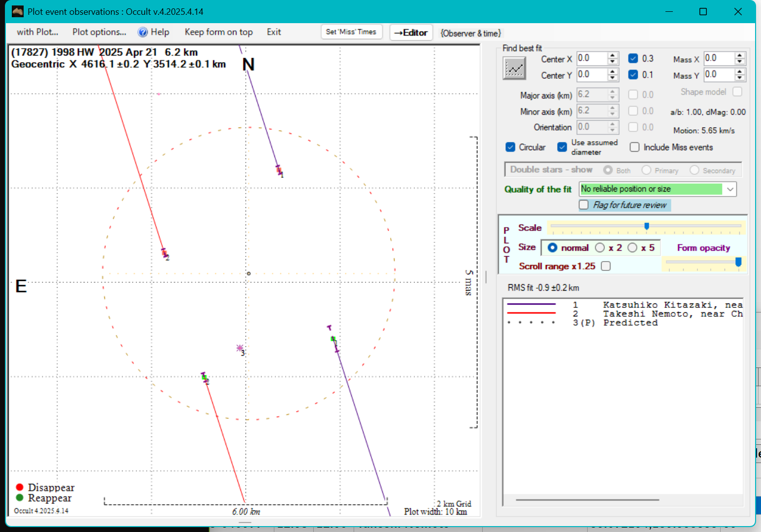The width and height of the screenshot is (761, 532).
Task: Uncheck the Circular checkbox
Action: click(x=511, y=147)
